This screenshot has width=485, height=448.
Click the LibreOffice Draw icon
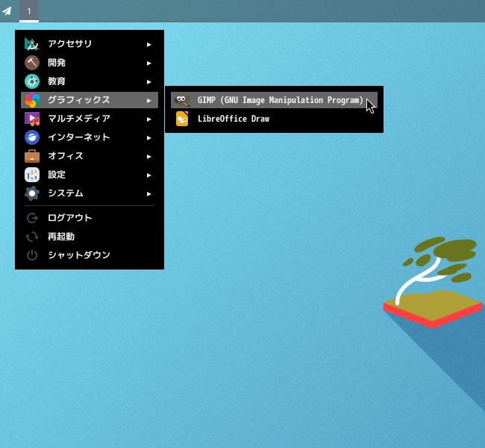coord(182,119)
